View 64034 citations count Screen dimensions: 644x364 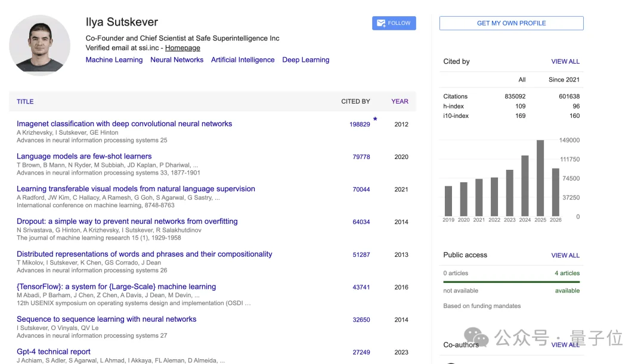click(361, 222)
